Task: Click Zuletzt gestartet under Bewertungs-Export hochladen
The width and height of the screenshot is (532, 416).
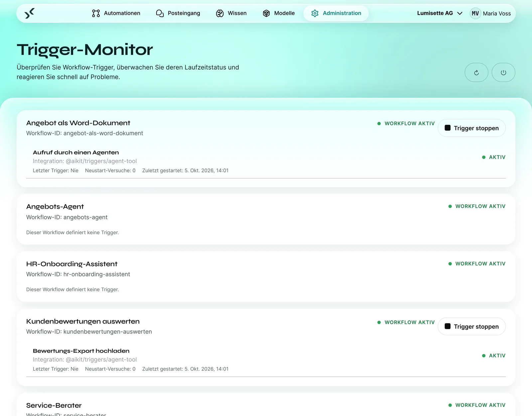Action: pyautogui.click(x=185, y=369)
